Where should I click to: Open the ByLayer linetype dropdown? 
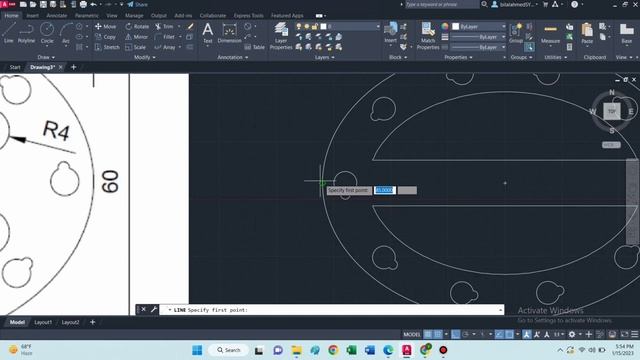point(479,47)
